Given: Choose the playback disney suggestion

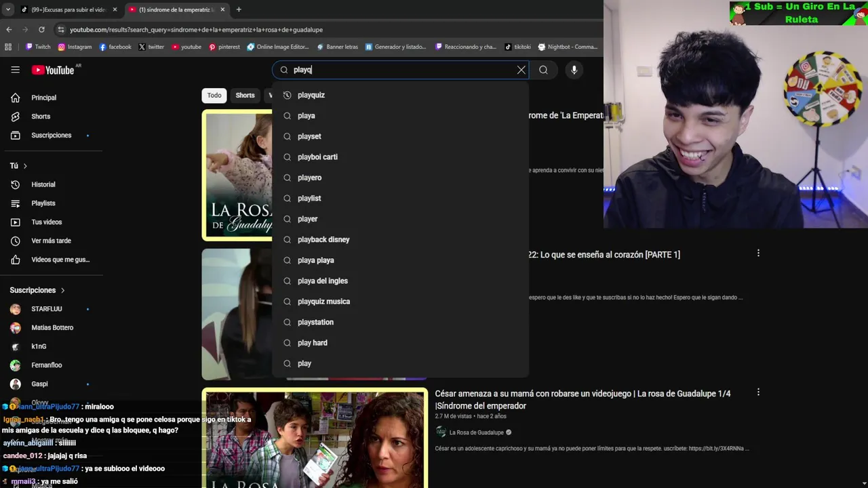Looking at the screenshot, I should 400,240.
